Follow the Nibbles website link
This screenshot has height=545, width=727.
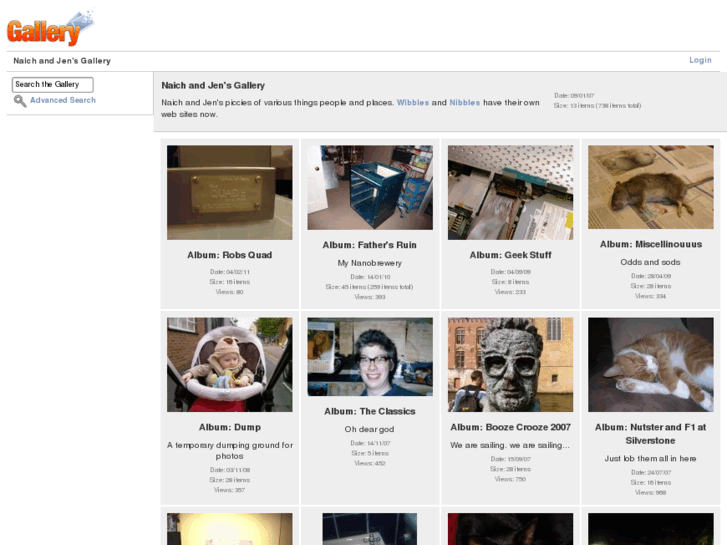464,103
